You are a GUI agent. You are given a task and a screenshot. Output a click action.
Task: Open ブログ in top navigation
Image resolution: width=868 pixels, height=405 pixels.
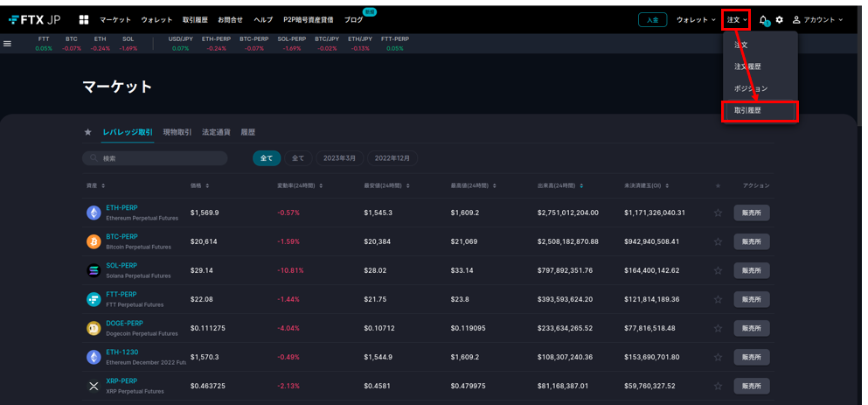(x=353, y=20)
